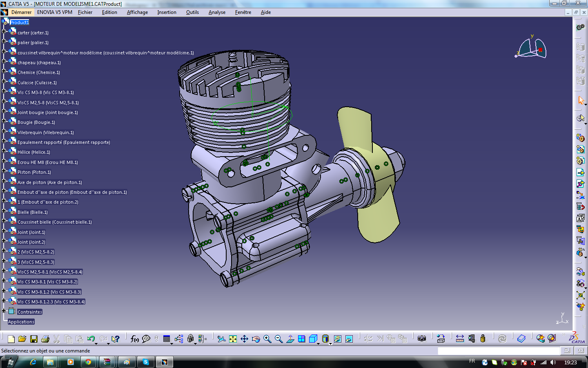Measure Item tool icon

pos(472,339)
